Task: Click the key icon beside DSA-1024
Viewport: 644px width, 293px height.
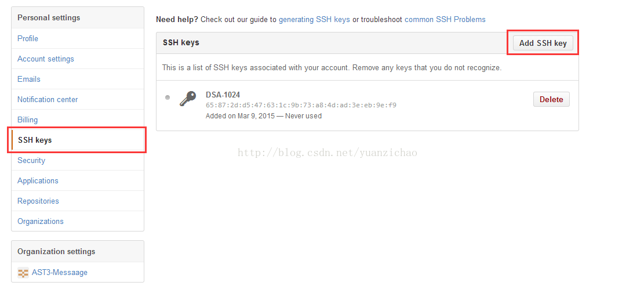Action: pyautogui.click(x=188, y=99)
